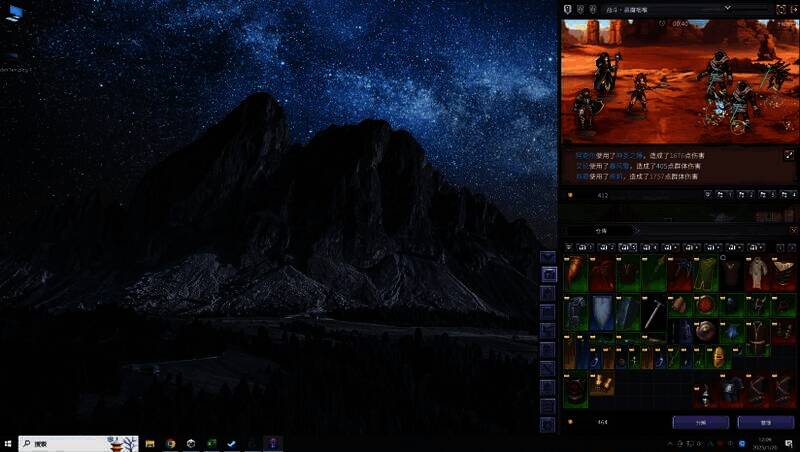Screen dimensions: 800x452
Task: Select the sword item in the inventory grid
Action: (x=653, y=314)
